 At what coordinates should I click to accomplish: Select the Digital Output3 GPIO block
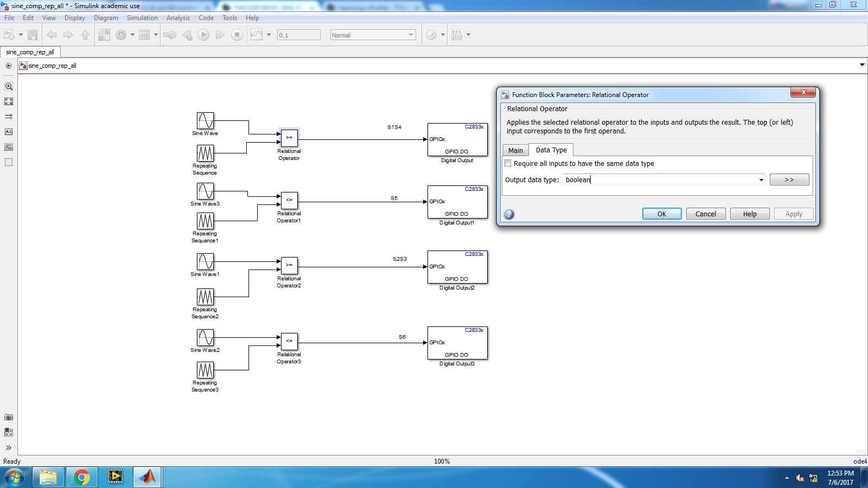point(457,343)
